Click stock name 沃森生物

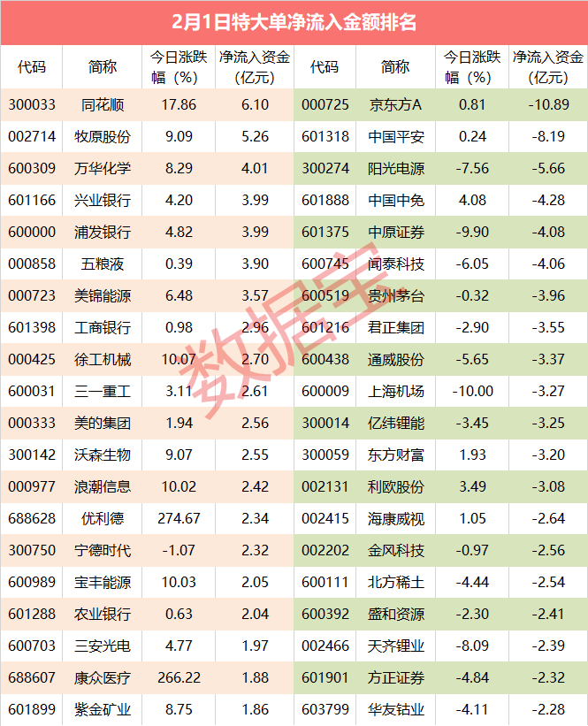tap(103, 455)
